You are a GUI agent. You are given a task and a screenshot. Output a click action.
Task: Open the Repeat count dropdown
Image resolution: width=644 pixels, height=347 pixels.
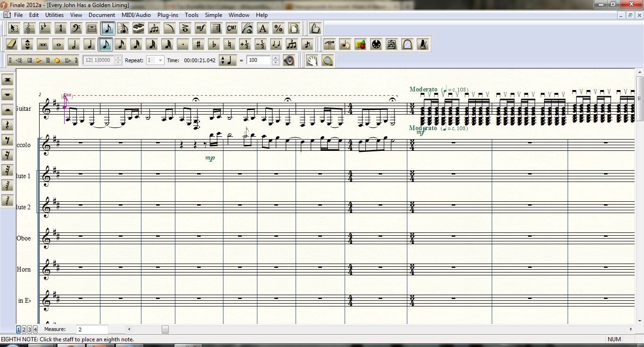160,60
